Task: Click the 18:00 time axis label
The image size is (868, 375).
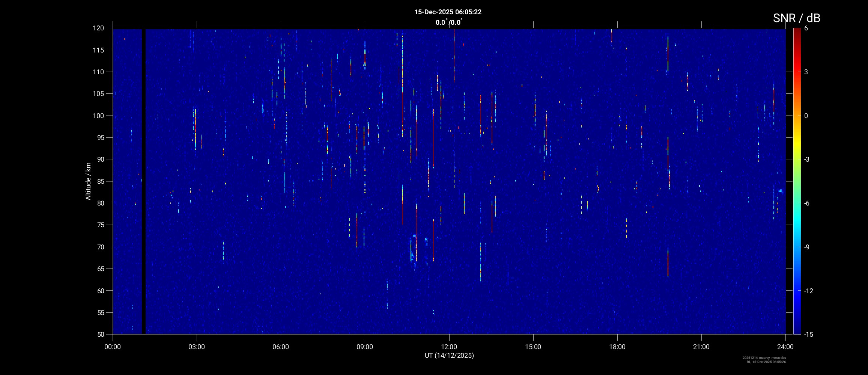Action: 617,347
